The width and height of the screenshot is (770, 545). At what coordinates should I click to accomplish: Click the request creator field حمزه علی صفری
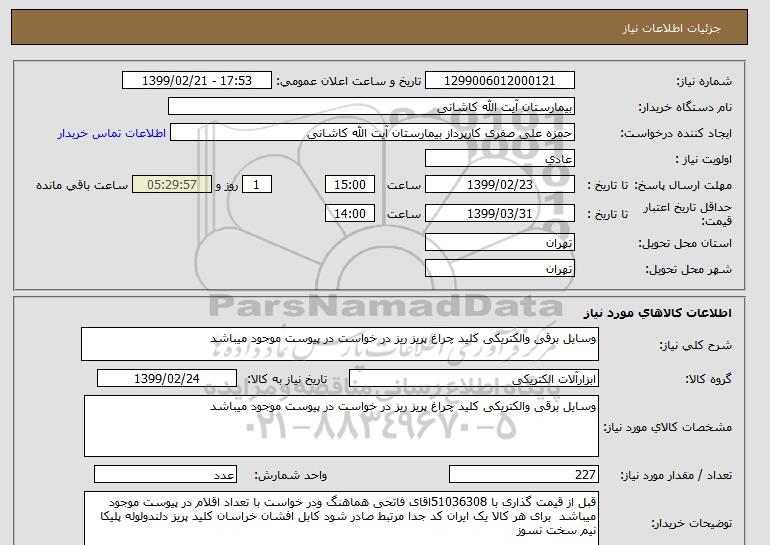tap(372, 133)
